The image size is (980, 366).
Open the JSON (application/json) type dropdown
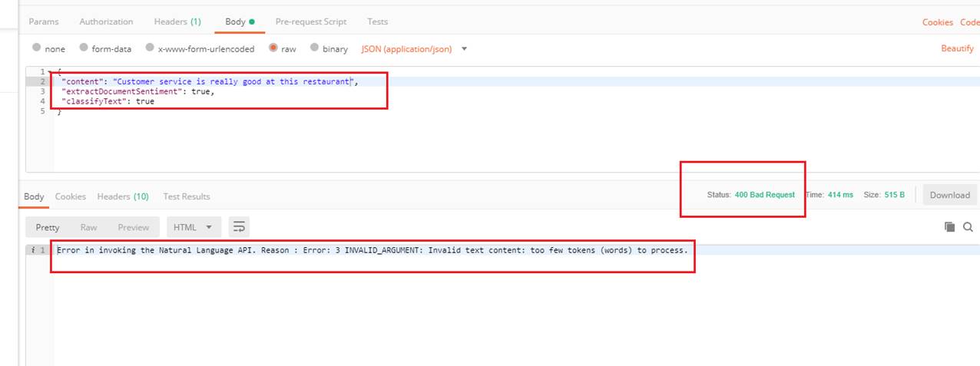(x=414, y=48)
